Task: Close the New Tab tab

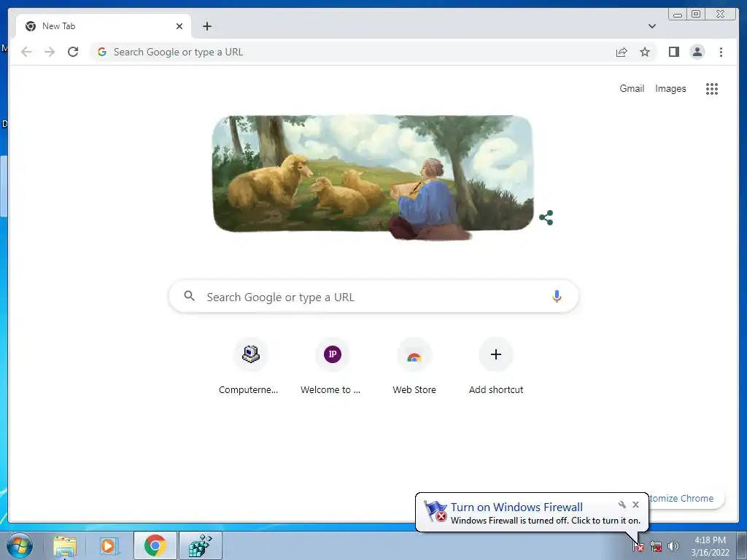Action: pos(179,26)
